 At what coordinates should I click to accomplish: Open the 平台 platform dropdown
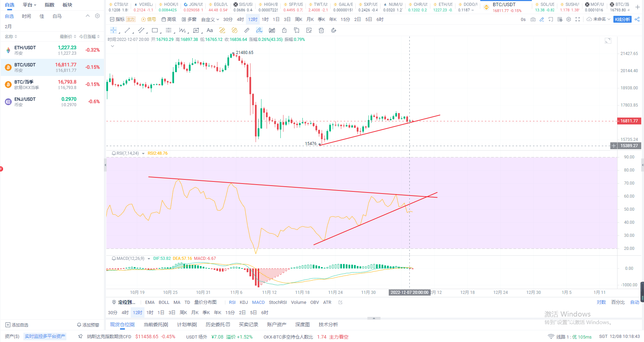[x=30, y=5]
